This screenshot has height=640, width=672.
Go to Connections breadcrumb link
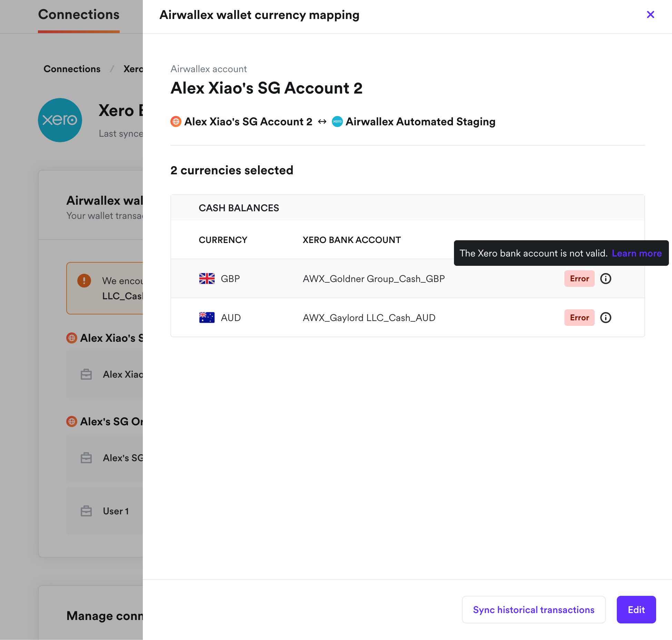(x=72, y=69)
